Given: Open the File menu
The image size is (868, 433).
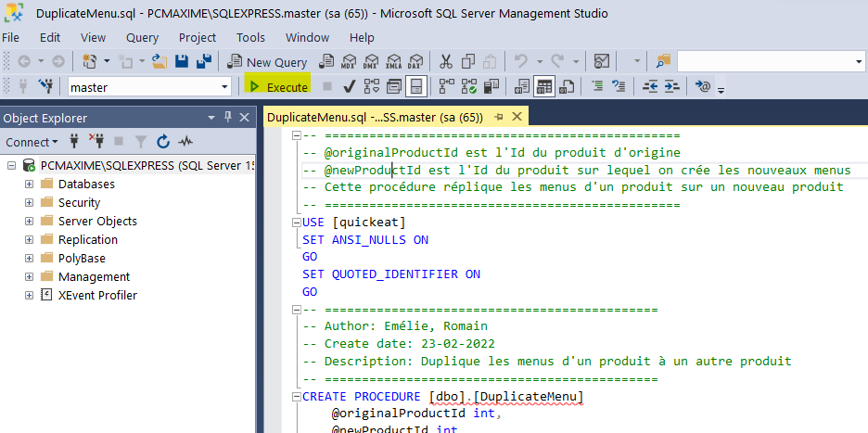Looking at the screenshot, I should pyautogui.click(x=11, y=38).
